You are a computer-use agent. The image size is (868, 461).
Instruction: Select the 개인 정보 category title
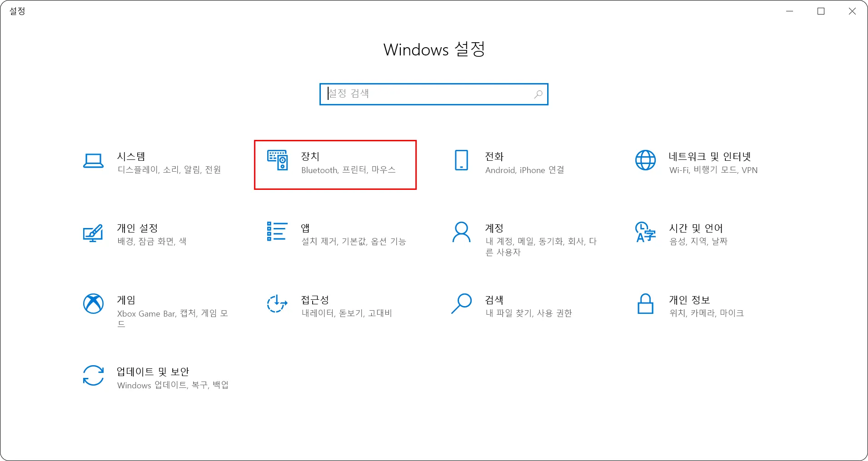689,300
